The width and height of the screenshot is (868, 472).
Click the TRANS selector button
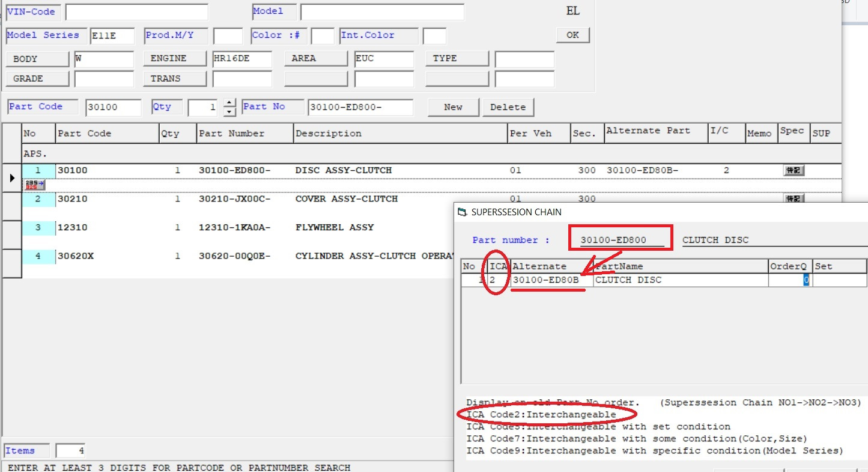pos(175,79)
